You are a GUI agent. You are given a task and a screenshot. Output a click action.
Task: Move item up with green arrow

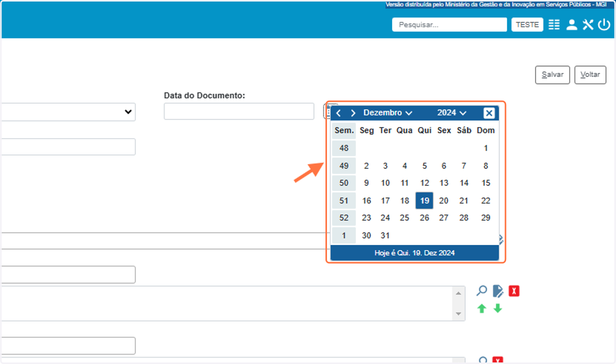coord(482,309)
